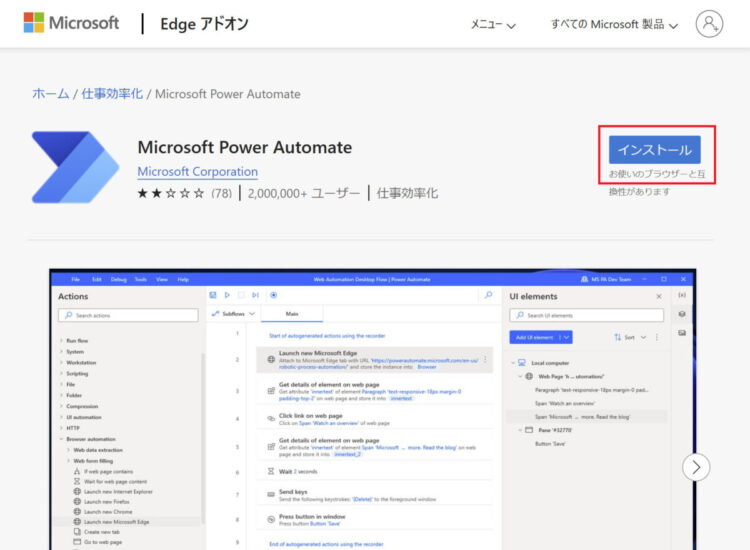Go to ホーム breadcrumb link
The width and height of the screenshot is (750, 550).
coord(51,94)
